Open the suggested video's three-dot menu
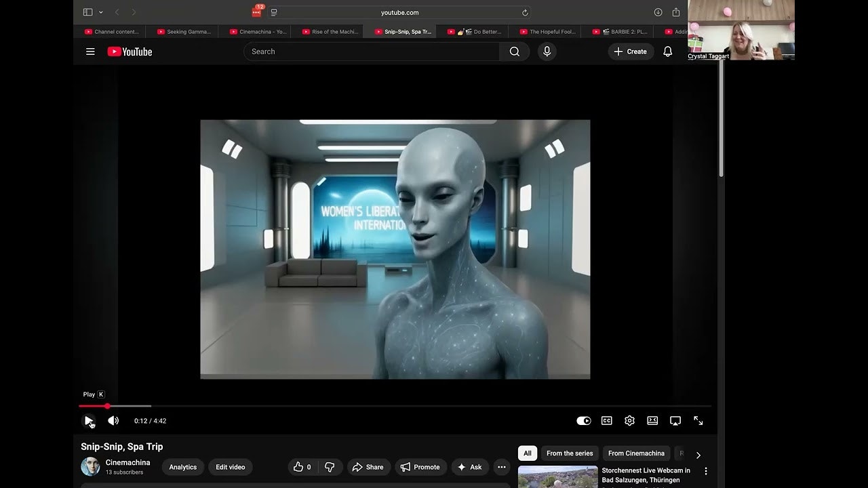868x488 pixels. pos(706,470)
